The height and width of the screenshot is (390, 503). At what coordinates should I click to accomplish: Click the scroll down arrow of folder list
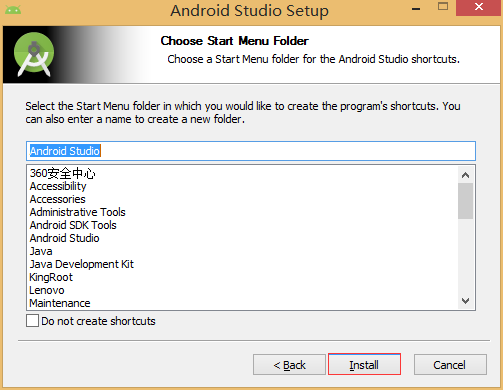466,301
